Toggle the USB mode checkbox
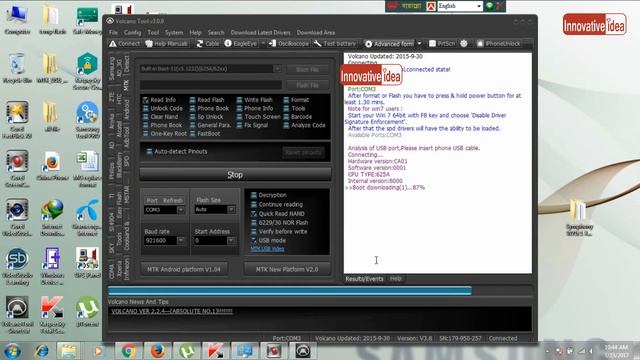This screenshot has height=360, width=640. coord(253,240)
